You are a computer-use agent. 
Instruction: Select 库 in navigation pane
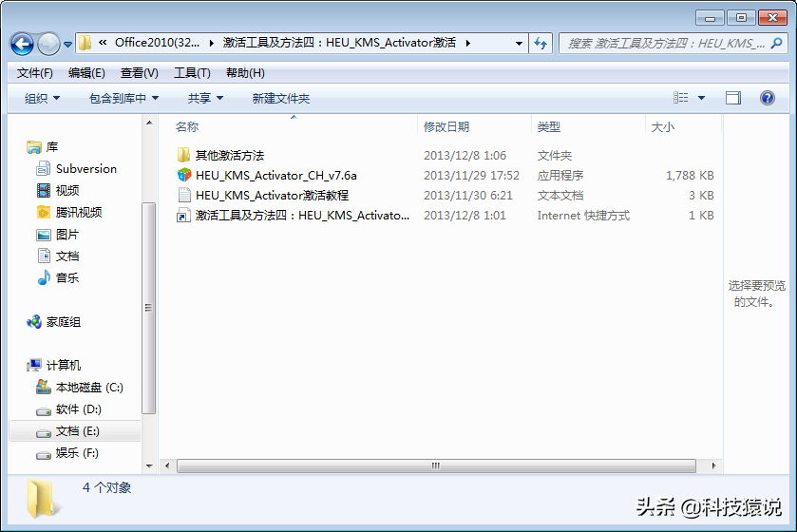[52, 147]
